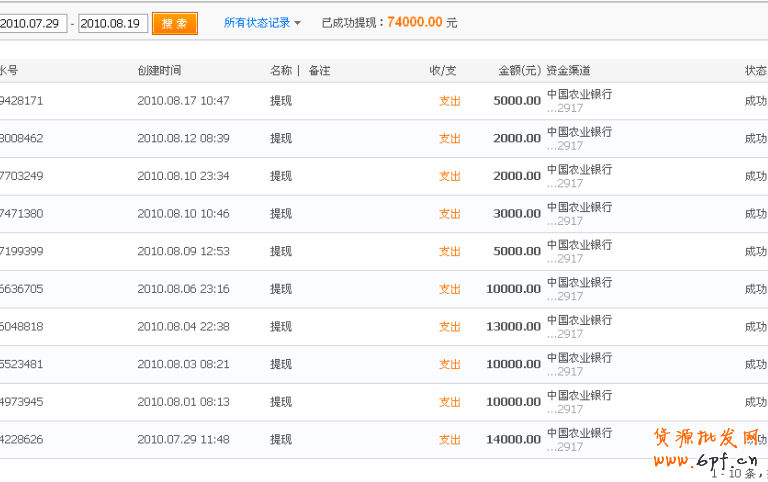
Task: Click 中国农业银行 in the 2010.08.06 23:16 row
Action: pyautogui.click(x=579, y=283)
